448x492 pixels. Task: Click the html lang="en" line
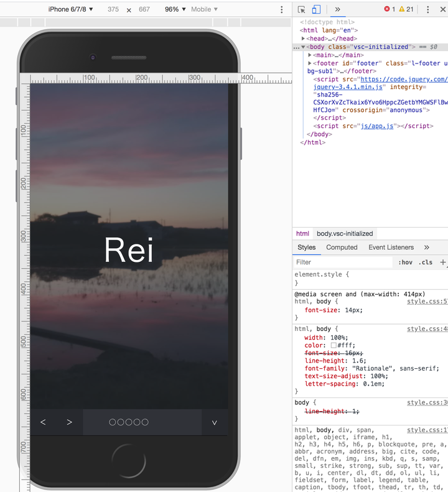coord(329,30)
